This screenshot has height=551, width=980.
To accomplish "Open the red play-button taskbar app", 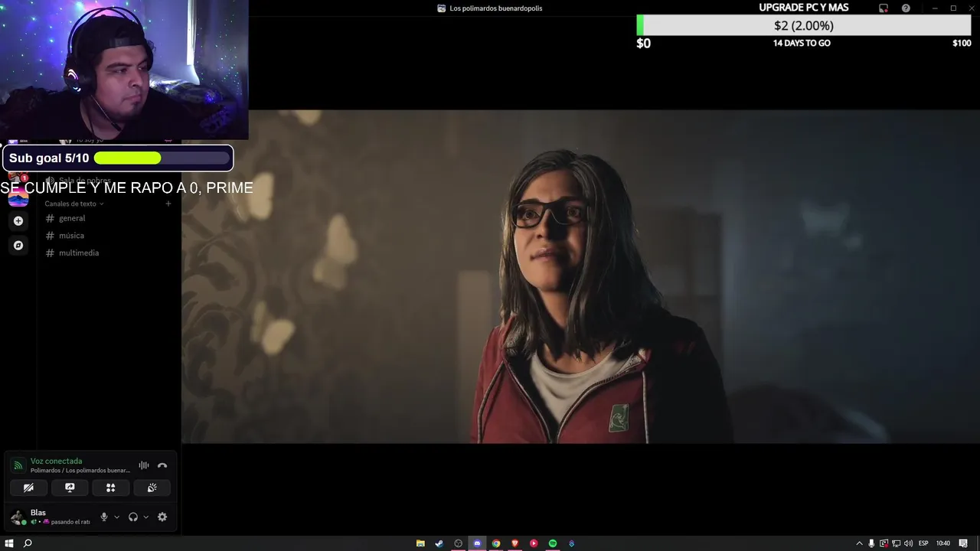I will pos(534,543).
